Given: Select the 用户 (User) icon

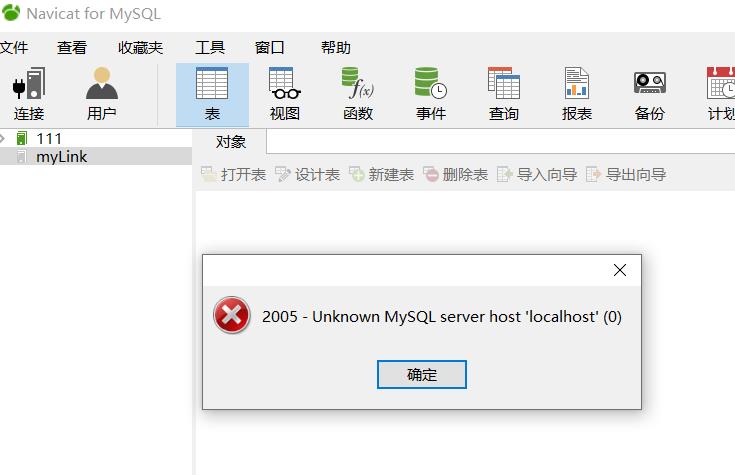Looking at the screenshot, I should pos(102,94).
